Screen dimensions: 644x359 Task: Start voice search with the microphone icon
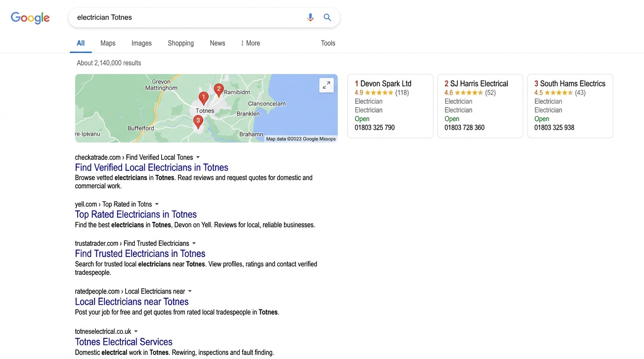tap(310, 17)
